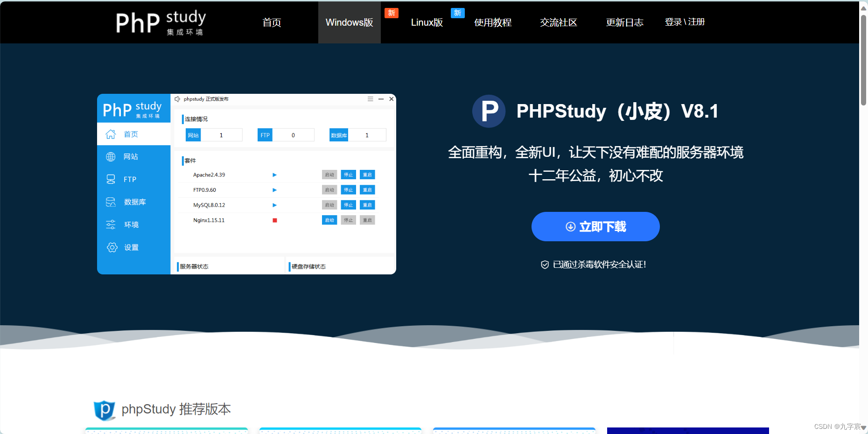Click the phpStudy 推荐版本 heading
The image size is (868, 434).
(176, 409)
